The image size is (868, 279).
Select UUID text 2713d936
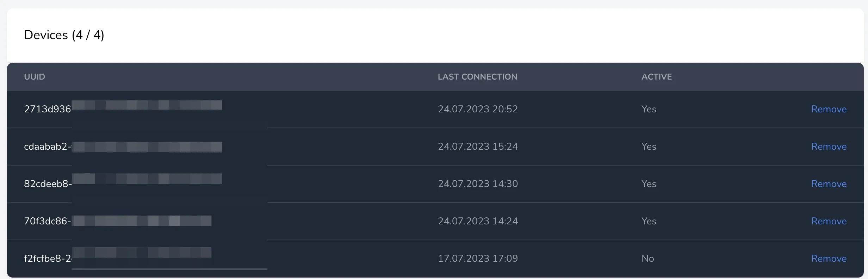48,109
